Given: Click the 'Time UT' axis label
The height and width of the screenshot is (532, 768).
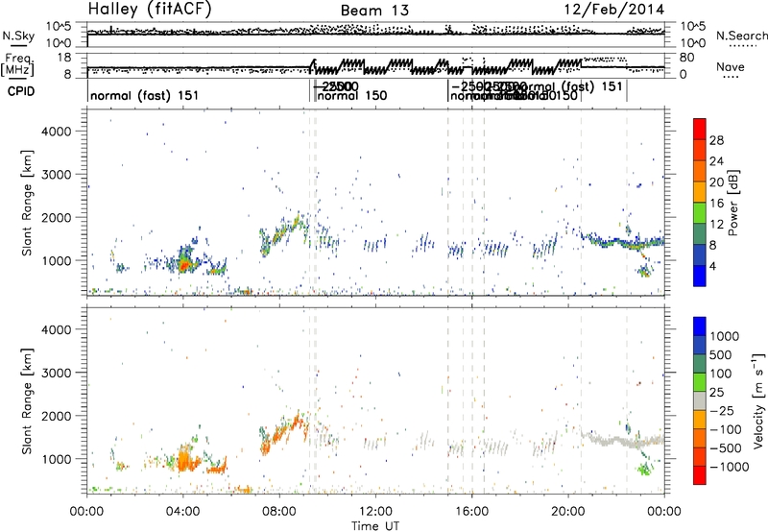Looking at the screenshot, I should pos(375,525).
